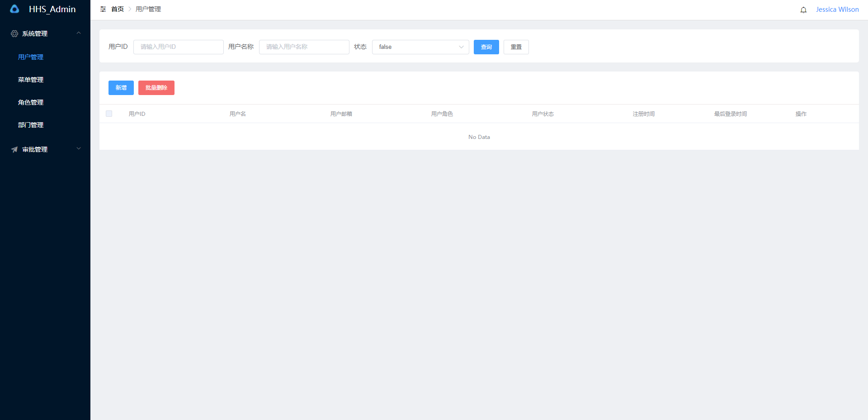The width and height of the screenshot is (868, 420).
Task: Open the 状态 dropdown showing false
Action: pos(420,47)
